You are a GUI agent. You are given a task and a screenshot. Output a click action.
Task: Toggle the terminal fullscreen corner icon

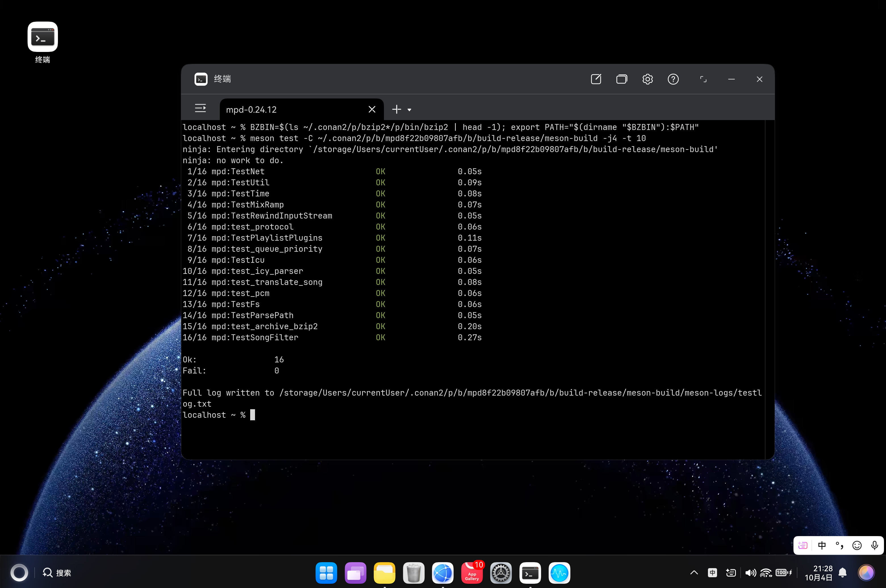703,79
